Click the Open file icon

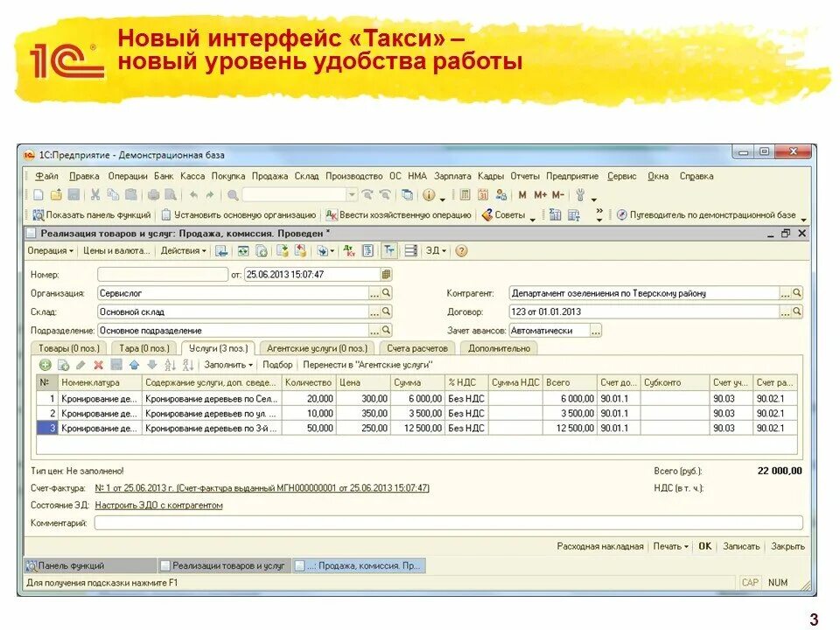[x=56, y=195]
